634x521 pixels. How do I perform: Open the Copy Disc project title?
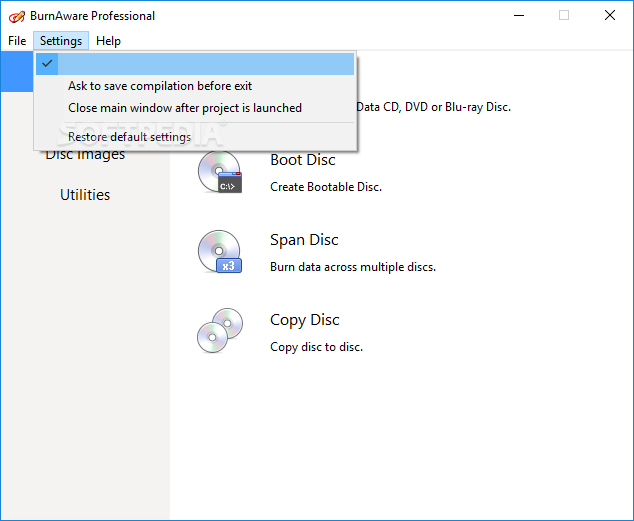coord(304,320)
